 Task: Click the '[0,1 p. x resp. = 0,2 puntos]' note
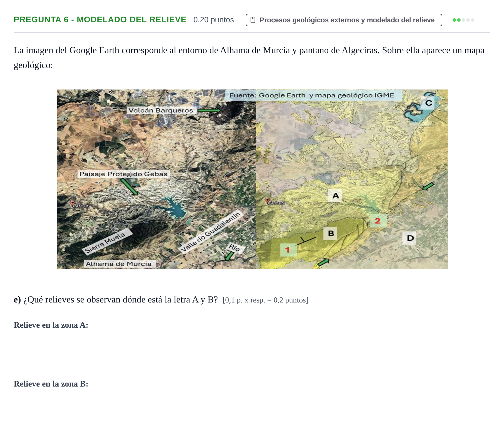265,300
